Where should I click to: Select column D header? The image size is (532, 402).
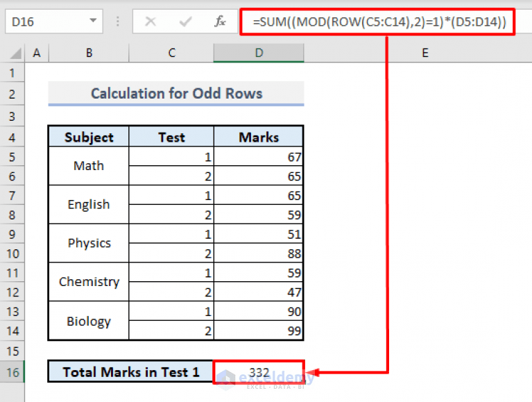pyautogui.click(x=259, y=53)
